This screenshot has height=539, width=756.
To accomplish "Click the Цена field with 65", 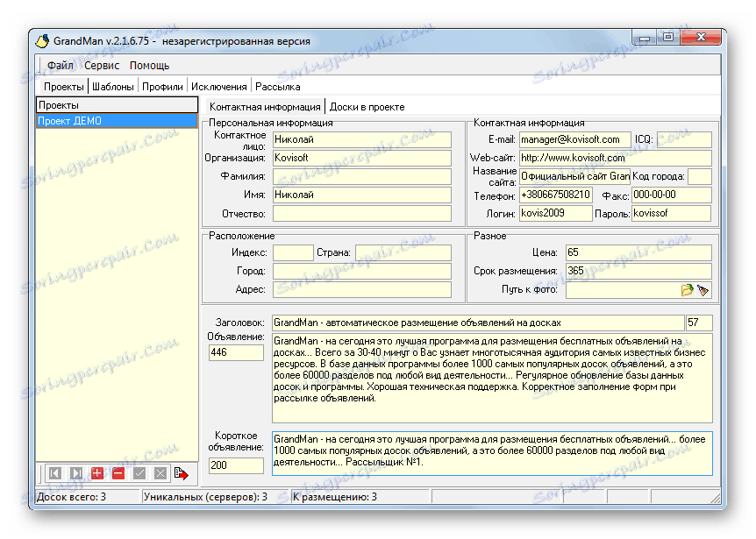I will coord(638,252).
